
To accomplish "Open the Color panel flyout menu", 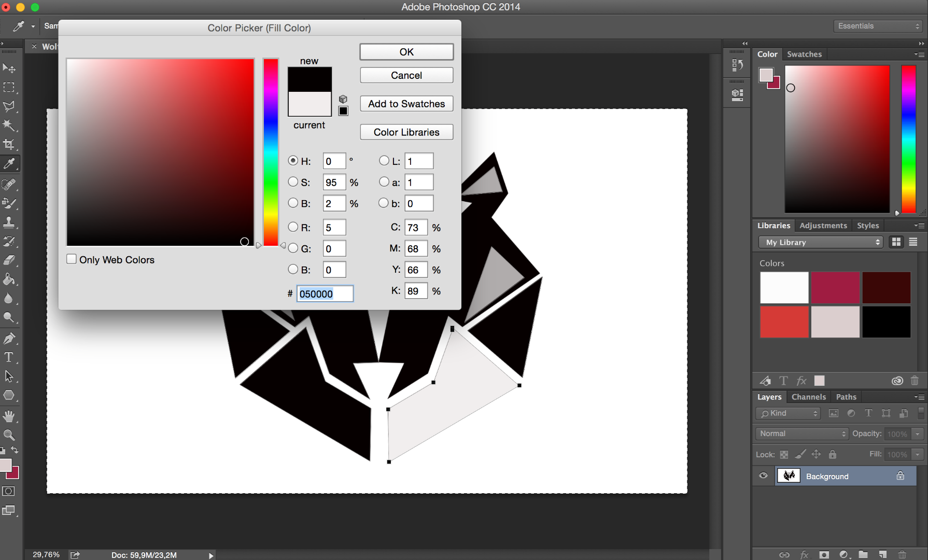I will 919,54.
